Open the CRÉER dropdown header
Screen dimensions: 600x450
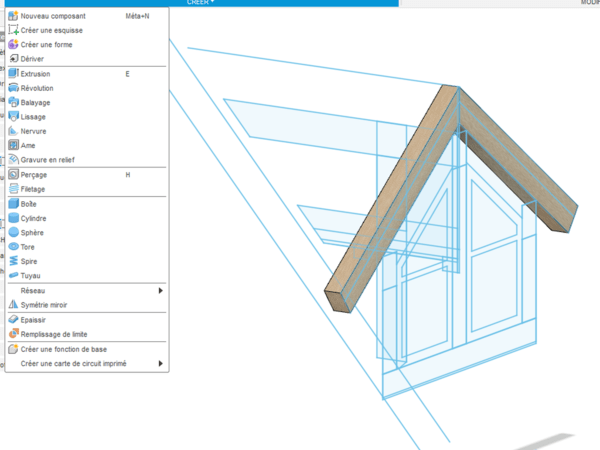[201, 3]
